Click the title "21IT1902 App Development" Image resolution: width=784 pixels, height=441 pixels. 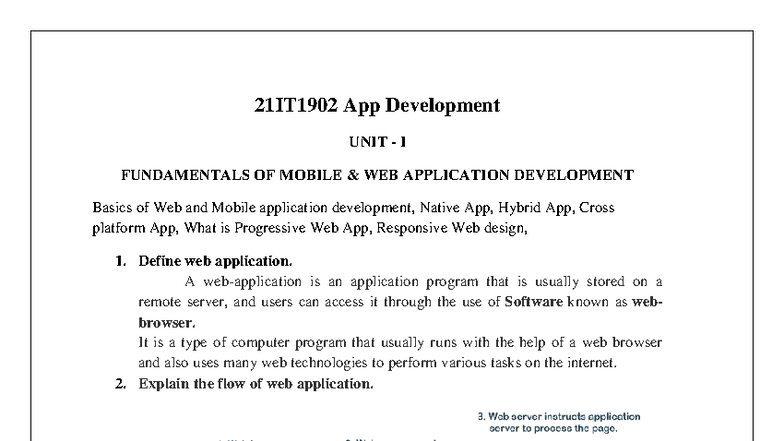click(x=377, y=106)
